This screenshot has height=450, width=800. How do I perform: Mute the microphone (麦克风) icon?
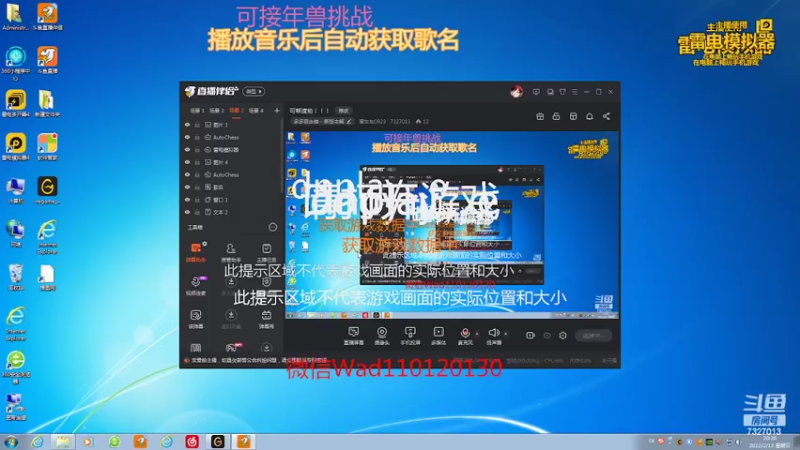click(465, 332)
